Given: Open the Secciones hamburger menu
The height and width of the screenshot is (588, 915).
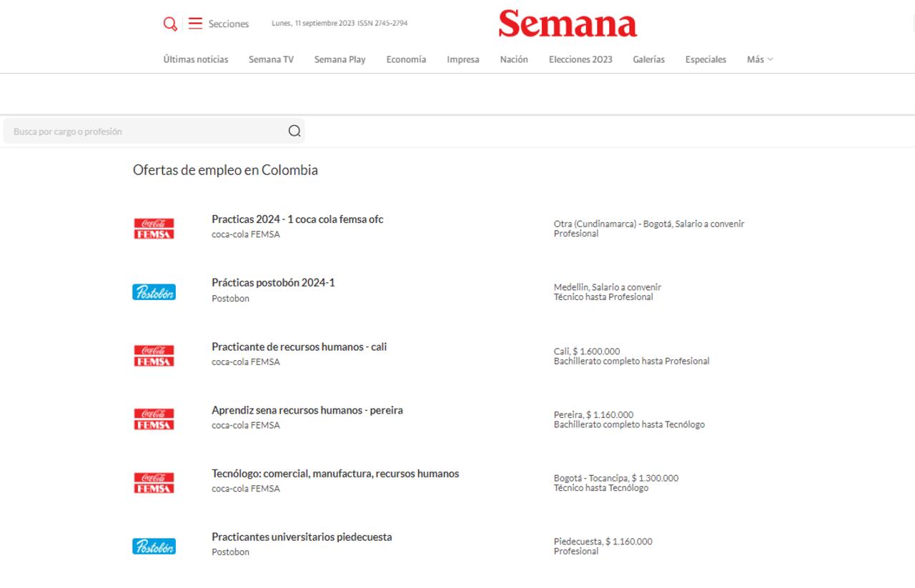Looking at the screenshot, I should (x=194, y=24).
